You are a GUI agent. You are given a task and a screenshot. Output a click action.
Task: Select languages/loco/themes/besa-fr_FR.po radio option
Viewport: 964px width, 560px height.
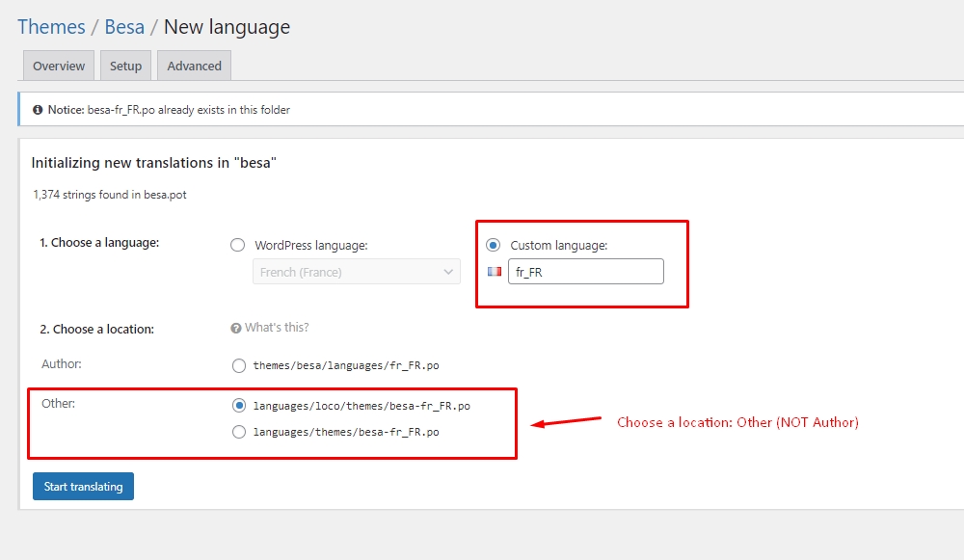click(239, 406)
